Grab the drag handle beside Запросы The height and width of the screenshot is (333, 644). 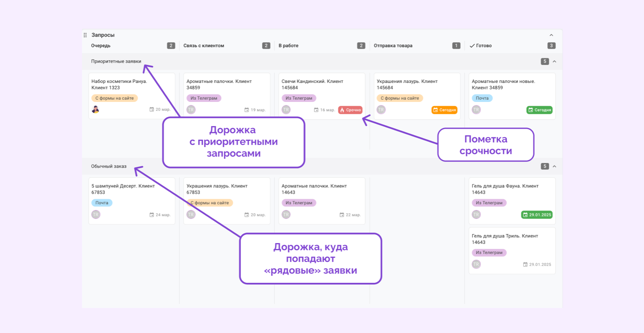pyautogui.click(x=85, y=35)
